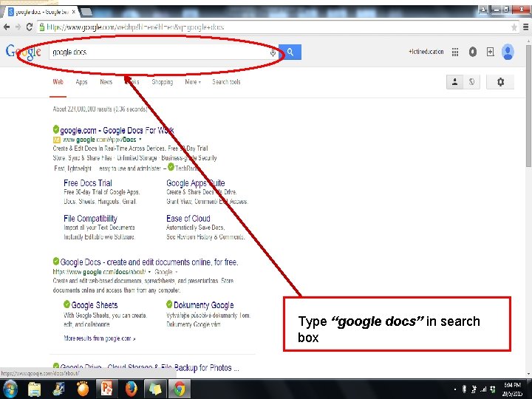Switch to the News results tab
The image size is (532, 399).
[x=106, y=82]
